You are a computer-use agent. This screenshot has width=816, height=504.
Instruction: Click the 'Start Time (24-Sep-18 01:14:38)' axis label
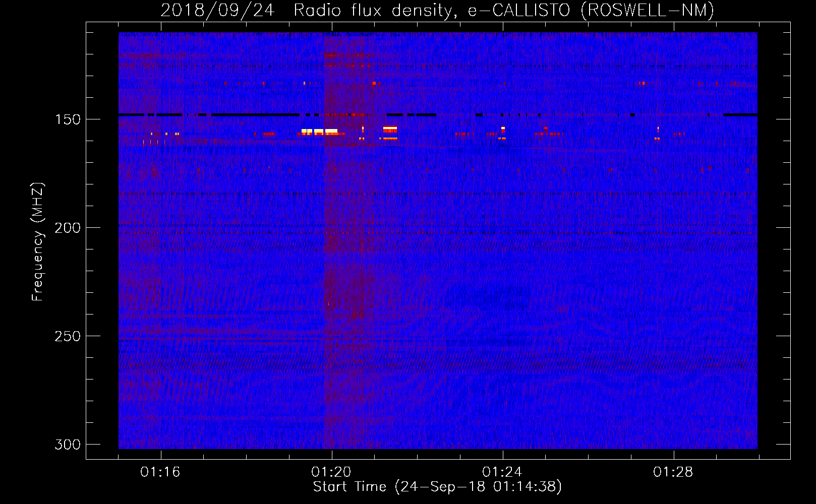[437, 487]
